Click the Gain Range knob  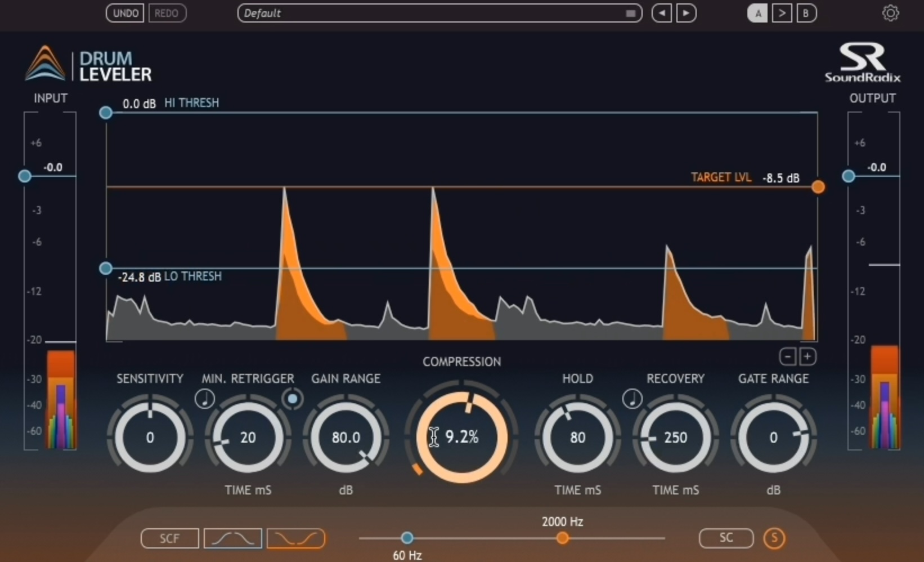pos(346,437)
